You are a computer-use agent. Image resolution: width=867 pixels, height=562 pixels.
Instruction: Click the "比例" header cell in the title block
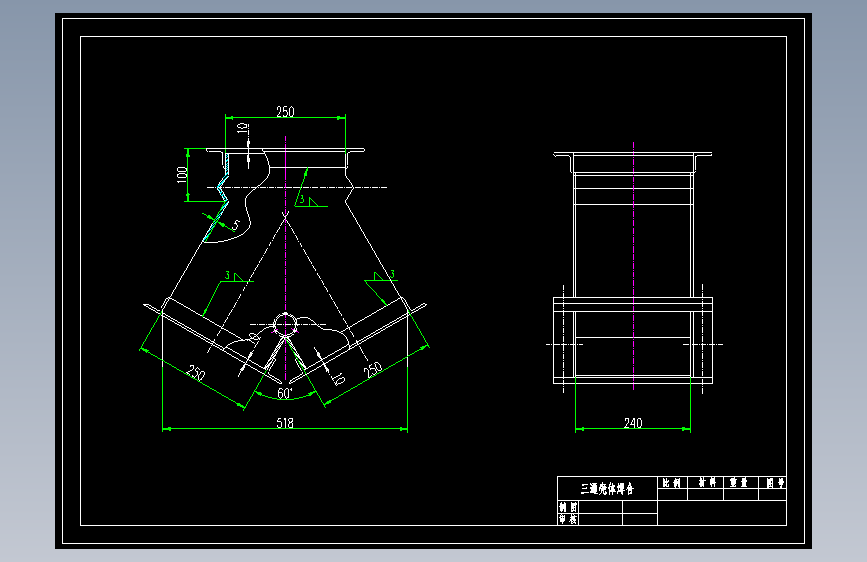672,483
